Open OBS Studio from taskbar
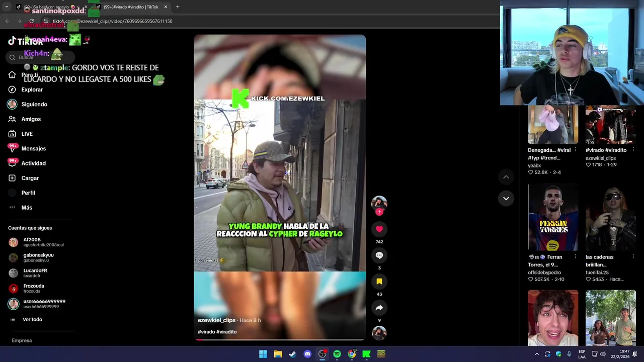Viewport: 644px width, 362px height. [322, 354]
